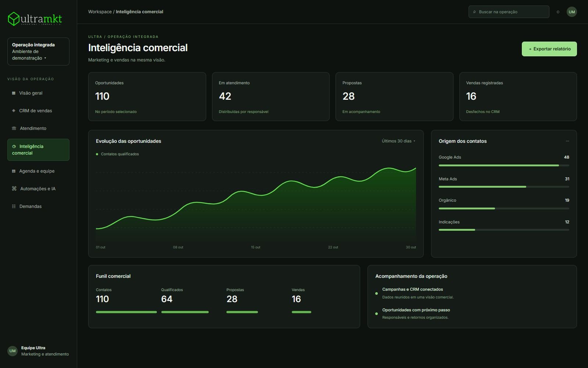Click the Agenda e equipe icon
Viewport: 588px width, 368px height.
coord(14,171)
